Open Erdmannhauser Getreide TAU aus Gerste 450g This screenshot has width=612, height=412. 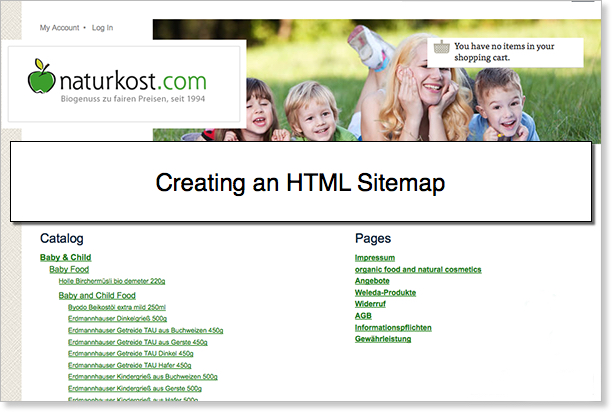click(138, 342)
